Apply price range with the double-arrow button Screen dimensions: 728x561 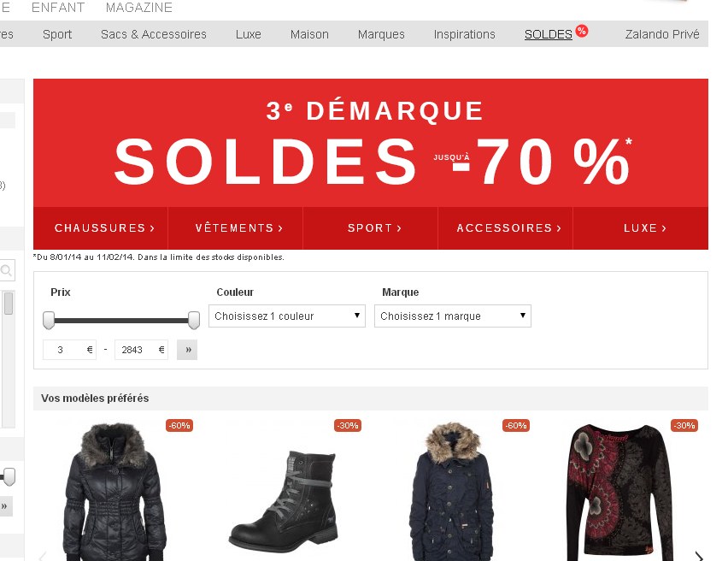coord(187,350)
